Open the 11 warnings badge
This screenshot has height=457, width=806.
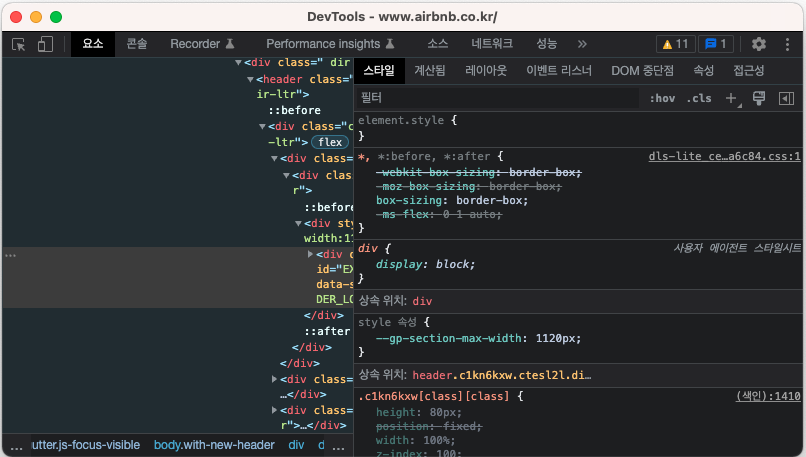tap(675, 44)
